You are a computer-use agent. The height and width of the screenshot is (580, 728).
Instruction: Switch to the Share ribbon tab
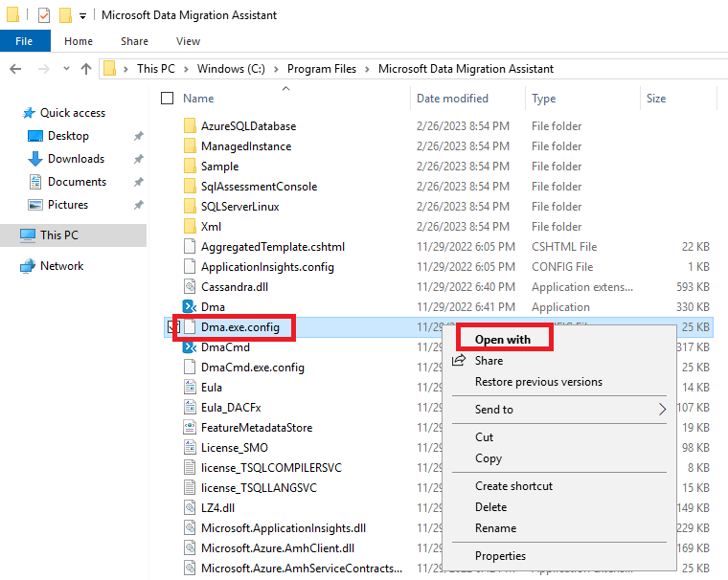click(135, 41)
